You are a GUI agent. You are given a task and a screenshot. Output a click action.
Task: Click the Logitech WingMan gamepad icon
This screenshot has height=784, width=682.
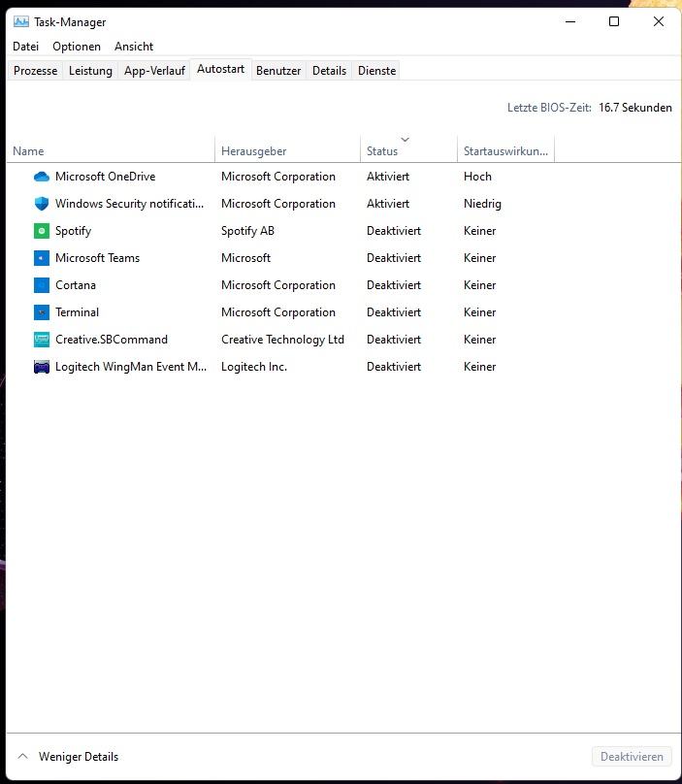pyautogui.click(x=42, y=367)
